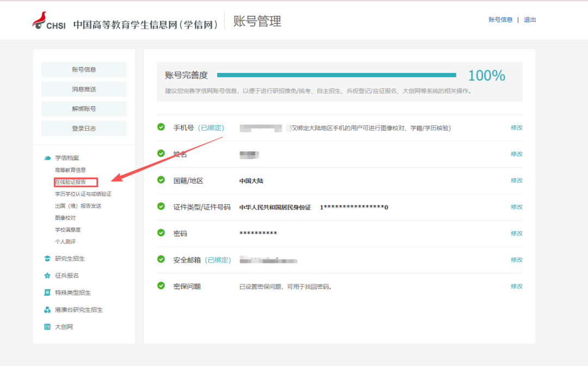Click the green check next to 姓名

(161, 154)
